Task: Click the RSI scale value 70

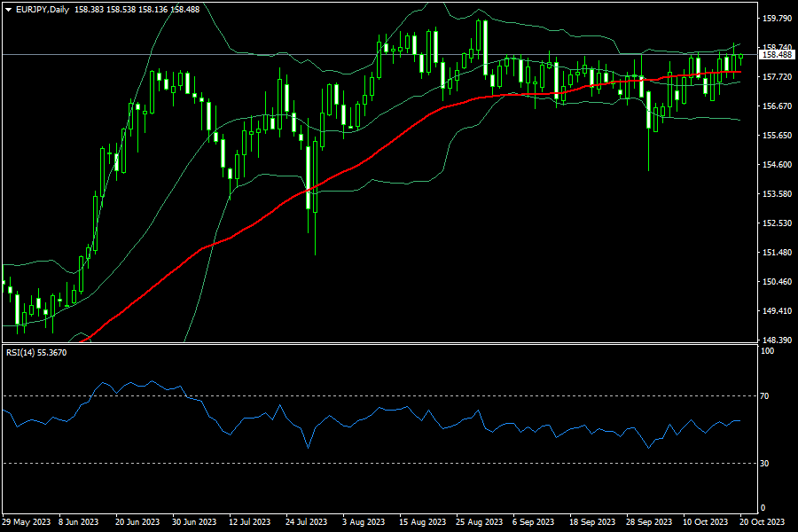Action: pyautogui.click(x=764, y=396)
